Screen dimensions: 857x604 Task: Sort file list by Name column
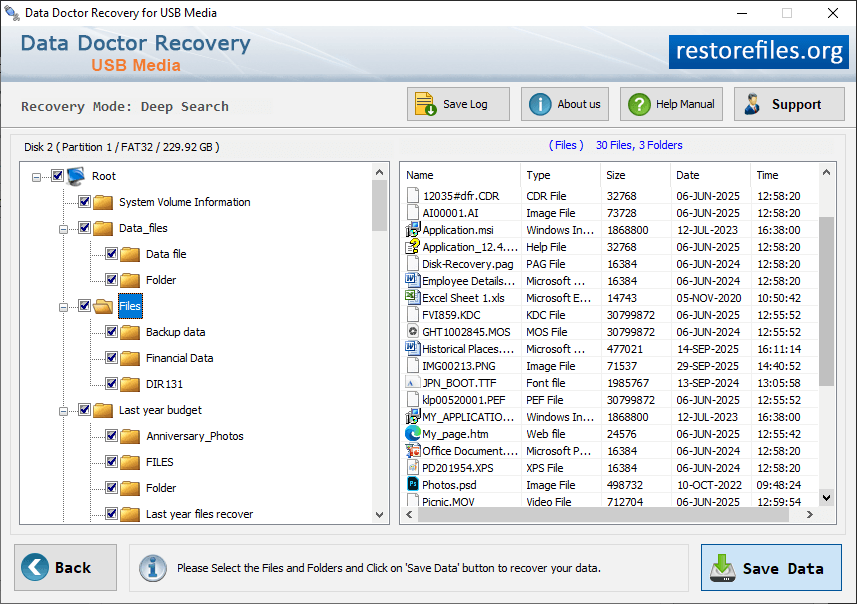click(x=461, y=175)
